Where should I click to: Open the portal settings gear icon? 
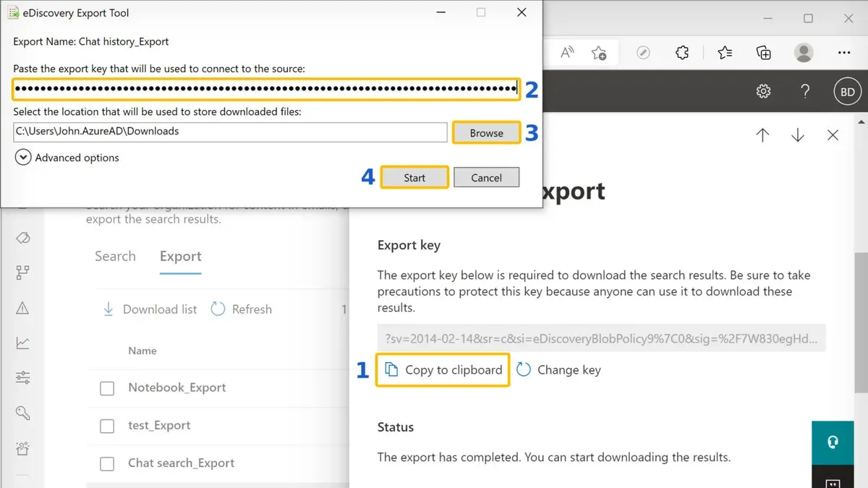pos(764,91)
